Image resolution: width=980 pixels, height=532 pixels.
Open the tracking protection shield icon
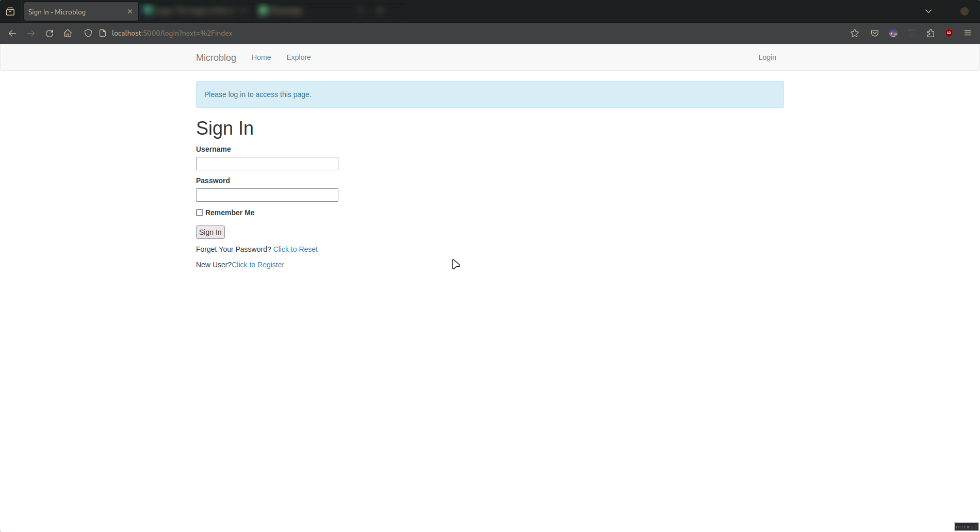[x=88, y=33]
